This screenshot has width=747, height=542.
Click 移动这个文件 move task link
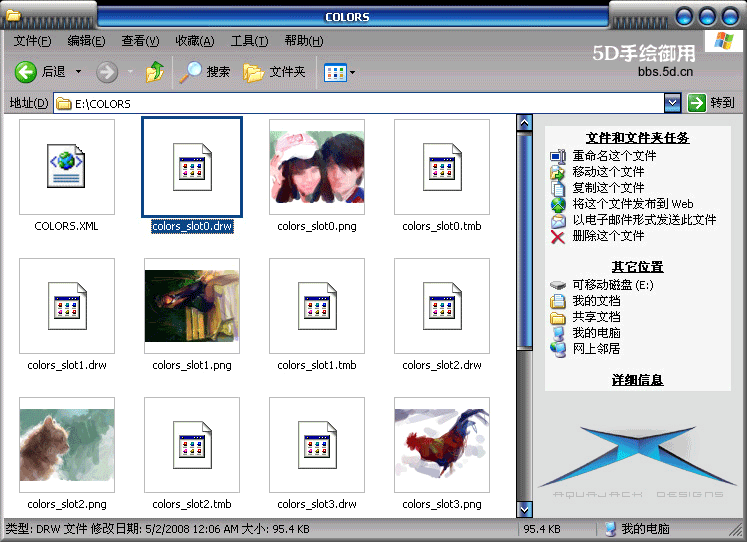tap(608, 171)
